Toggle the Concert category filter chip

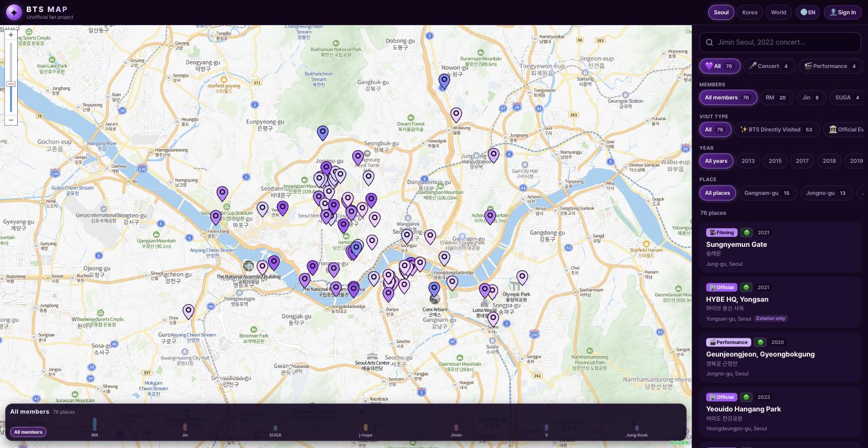coord(769,66)
